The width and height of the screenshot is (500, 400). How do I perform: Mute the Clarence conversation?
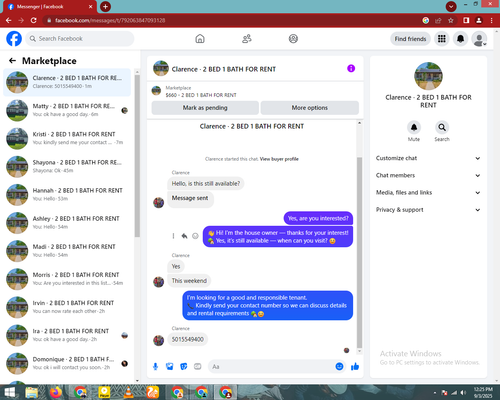pos(414,127)
